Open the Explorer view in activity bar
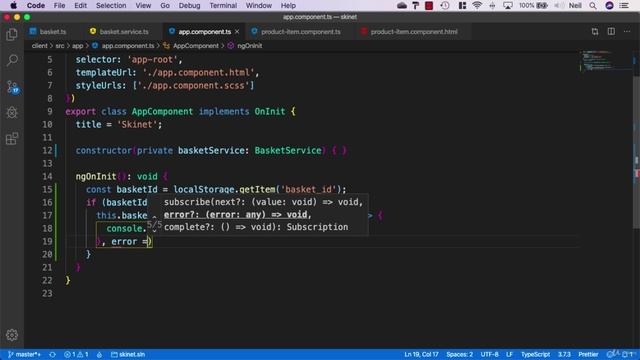The height and width of the screenshot is (360, 640). [x=12, y=35]
